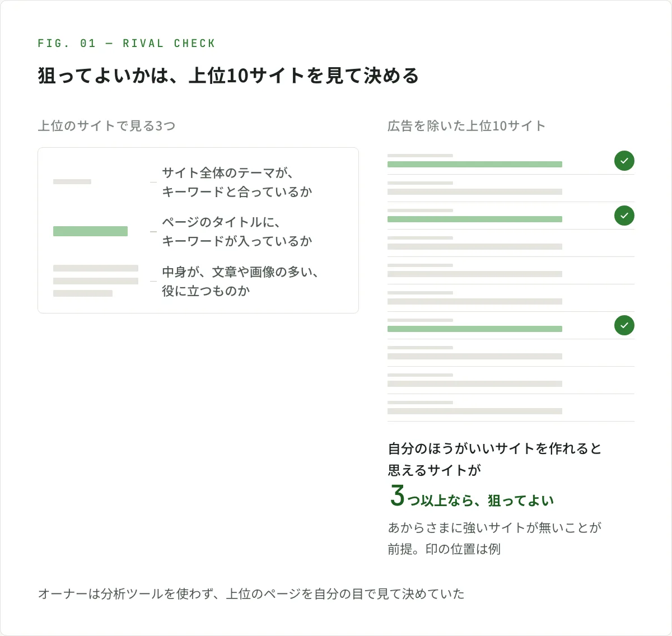Click the subheading '上位のサイトで見る3つ'
This screenshot has width=672, height=636.
click(x=106, y=126)
